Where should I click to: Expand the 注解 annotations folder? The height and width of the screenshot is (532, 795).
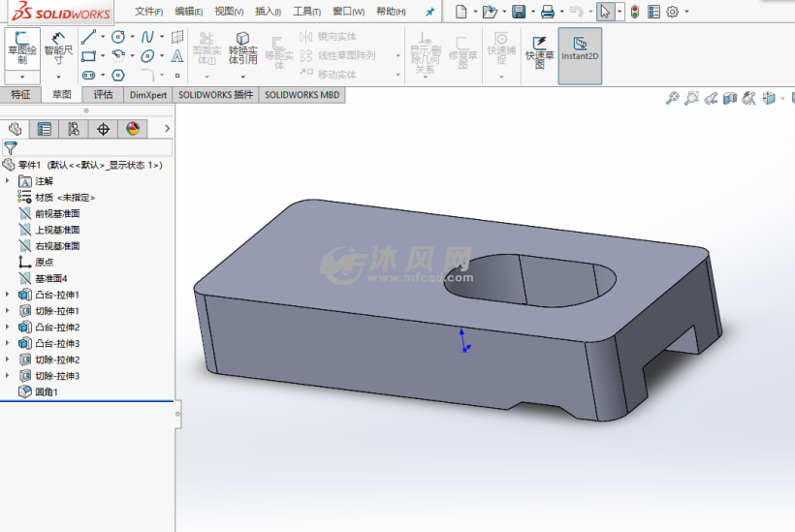tap(8, 181)
